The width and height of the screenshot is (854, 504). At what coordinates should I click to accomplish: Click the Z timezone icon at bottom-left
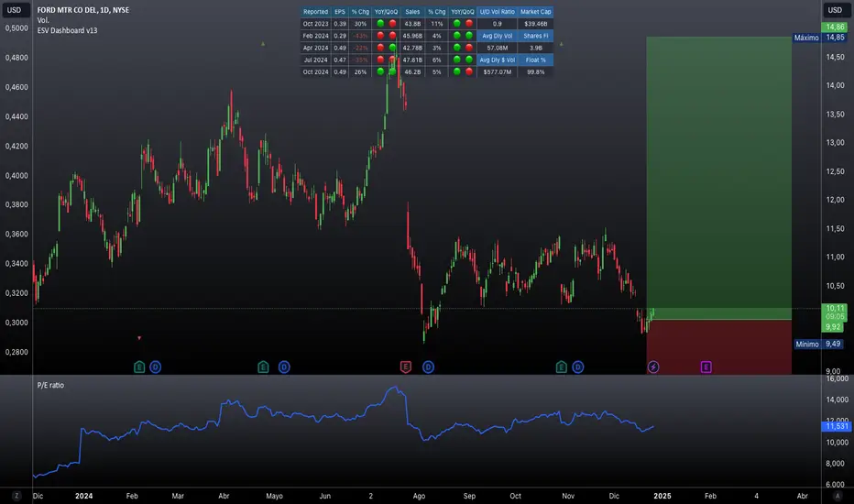click(15, 492)
